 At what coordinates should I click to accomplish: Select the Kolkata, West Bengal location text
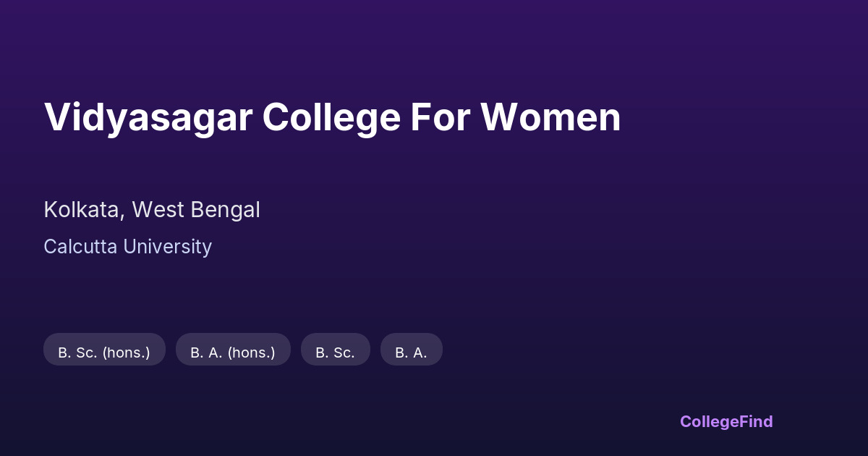[x=152, y=210]
